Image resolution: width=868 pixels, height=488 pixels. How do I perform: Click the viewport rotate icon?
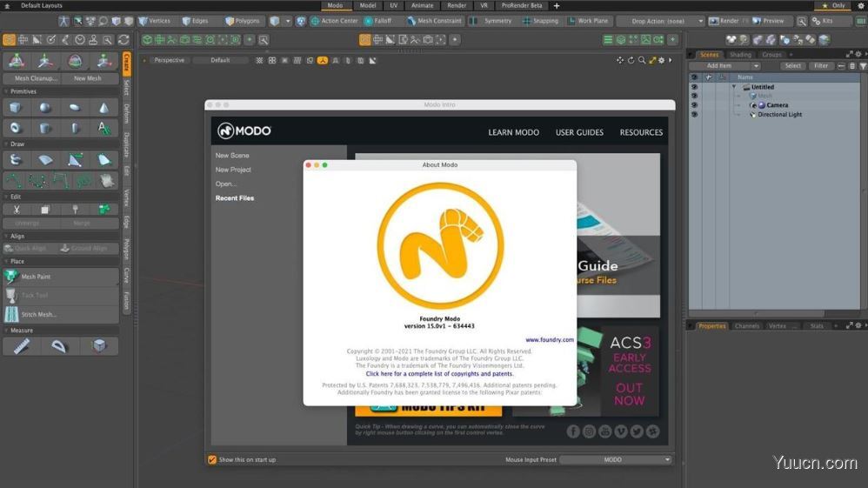(631, 60)
